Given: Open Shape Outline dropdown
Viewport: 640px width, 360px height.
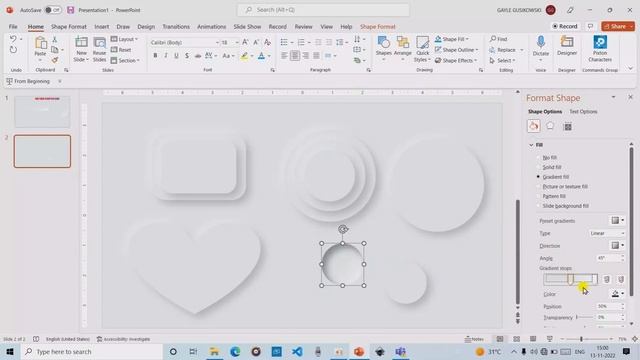Looking at the screenshot, I should 457,50.
